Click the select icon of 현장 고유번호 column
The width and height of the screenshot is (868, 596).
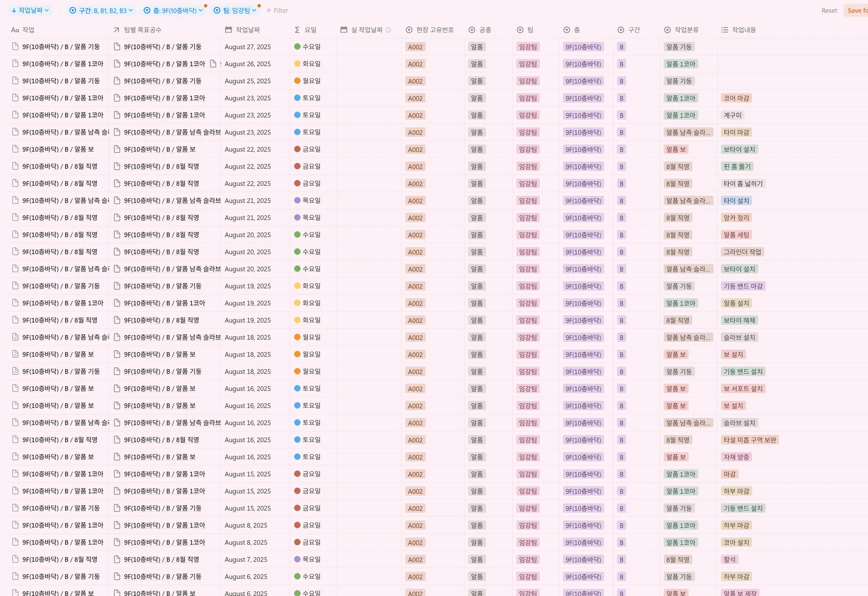coord(409,30)
